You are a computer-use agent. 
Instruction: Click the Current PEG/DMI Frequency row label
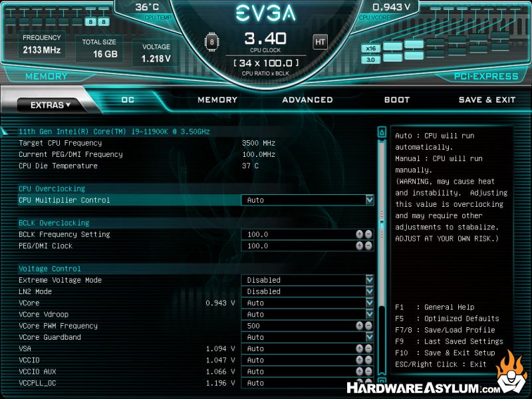point(70,154)
